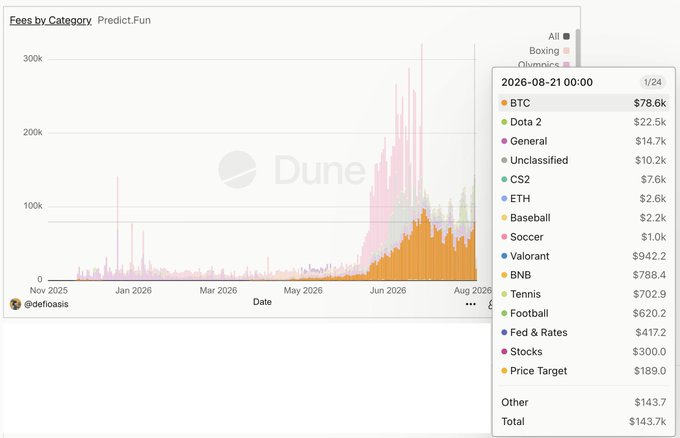Click the dark All legend color swatch

(x=566, y=36)
